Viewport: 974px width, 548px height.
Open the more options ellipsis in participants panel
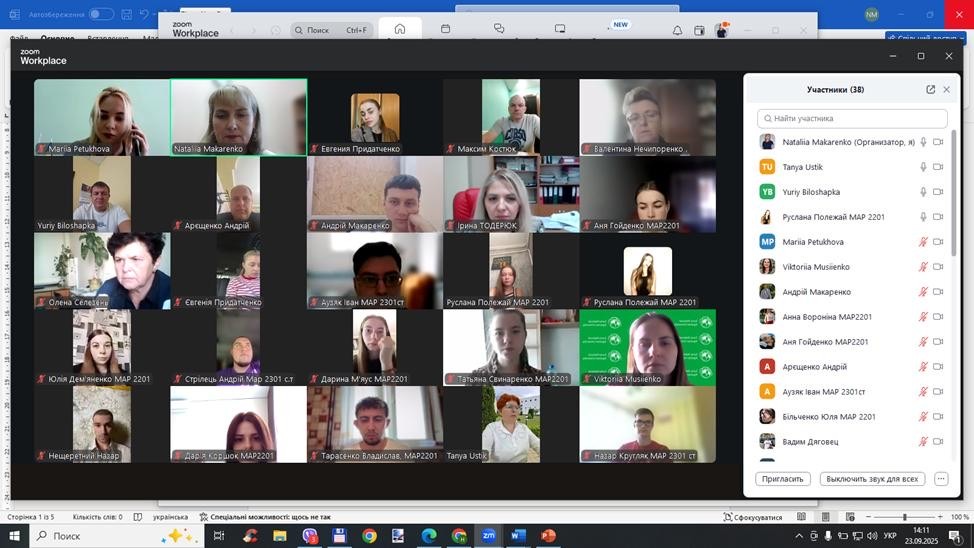pos(941,479)
